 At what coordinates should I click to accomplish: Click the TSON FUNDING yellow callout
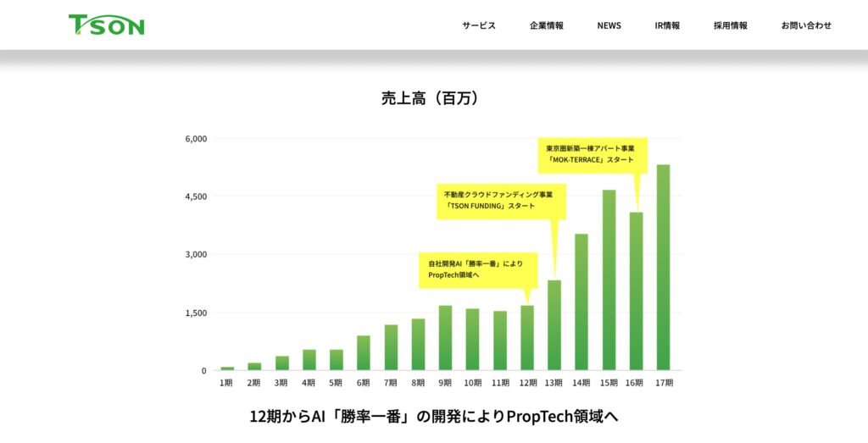click(x=500, y=200)
